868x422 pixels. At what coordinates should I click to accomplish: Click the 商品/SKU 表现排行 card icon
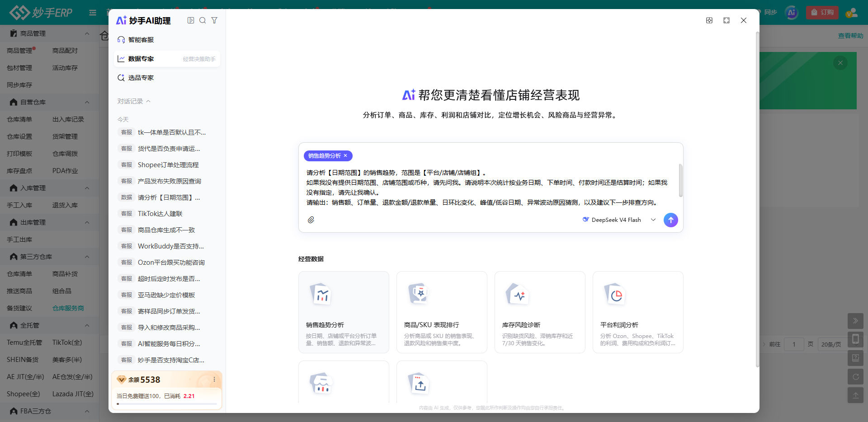pyautogui.click(x=419, y=294)
